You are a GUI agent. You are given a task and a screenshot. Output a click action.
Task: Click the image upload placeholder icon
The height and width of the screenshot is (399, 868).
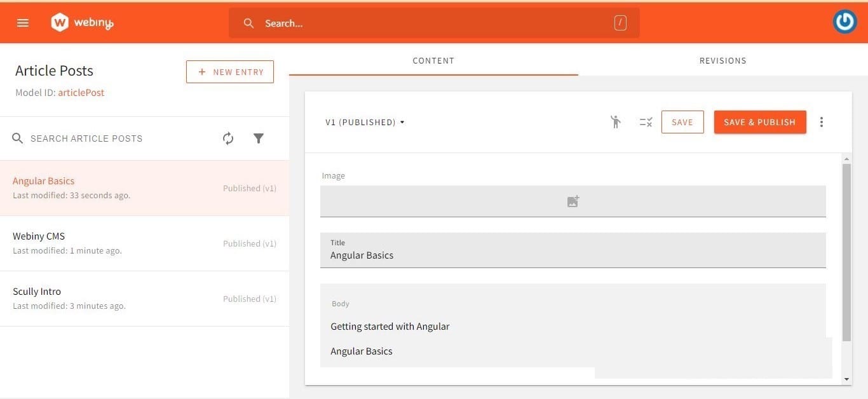(573, 201)
